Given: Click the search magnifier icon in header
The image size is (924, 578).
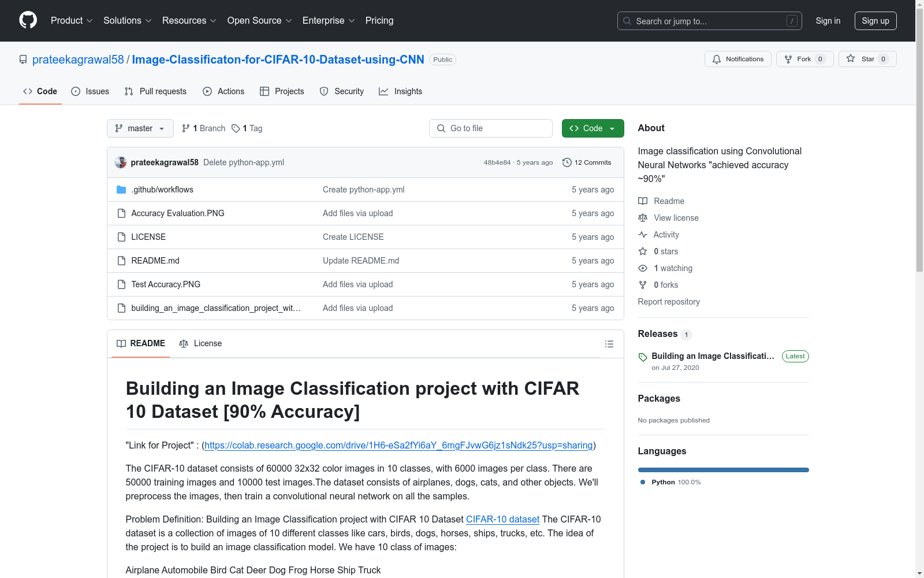Looking at the screenshot, I should pyautogui.click(x=627, y=21).
